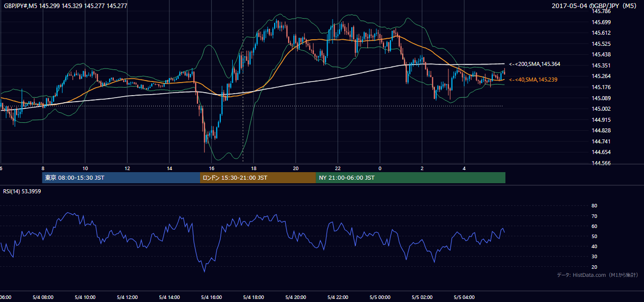The image size is (644, 302).
Task: Click the HistData.com data source credit
Action: pos(598,275)
